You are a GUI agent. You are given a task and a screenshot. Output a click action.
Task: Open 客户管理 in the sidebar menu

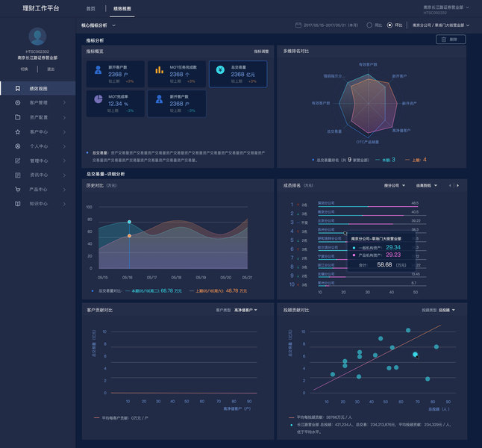38,103
